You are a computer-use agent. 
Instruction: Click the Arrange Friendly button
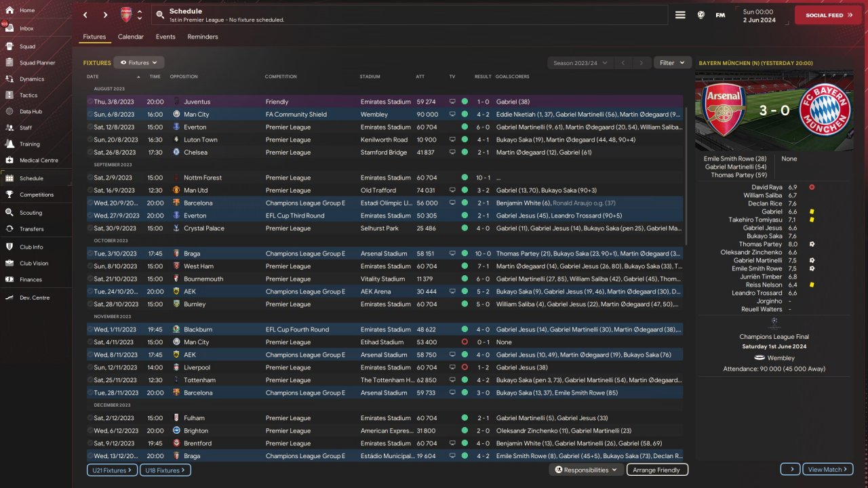pyautogui.click(x=656, y=470)
